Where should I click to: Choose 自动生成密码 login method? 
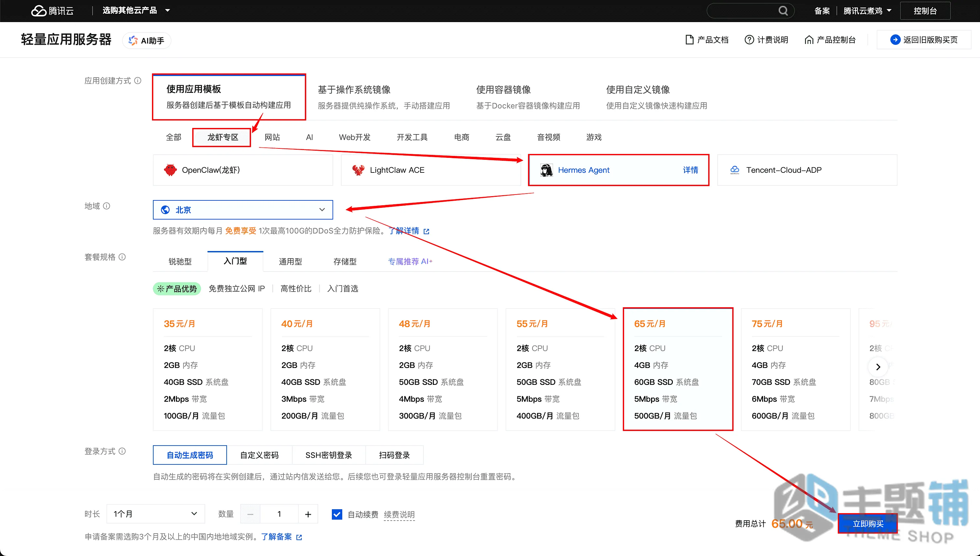(x=190, y=455)
